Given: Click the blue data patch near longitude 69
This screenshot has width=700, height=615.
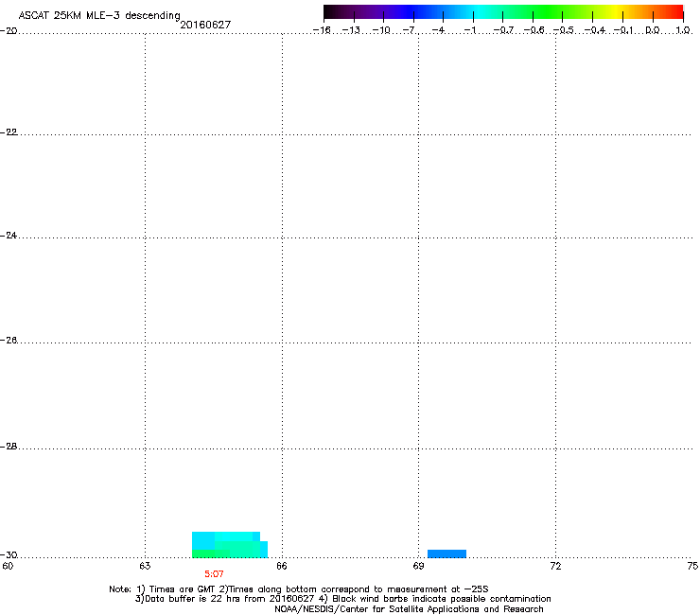Looking at the screenshot, I should coord(446,553).
